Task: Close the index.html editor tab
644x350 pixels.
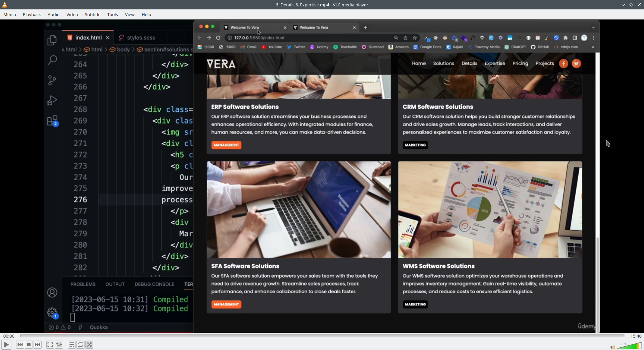Action: pos(108,38)
